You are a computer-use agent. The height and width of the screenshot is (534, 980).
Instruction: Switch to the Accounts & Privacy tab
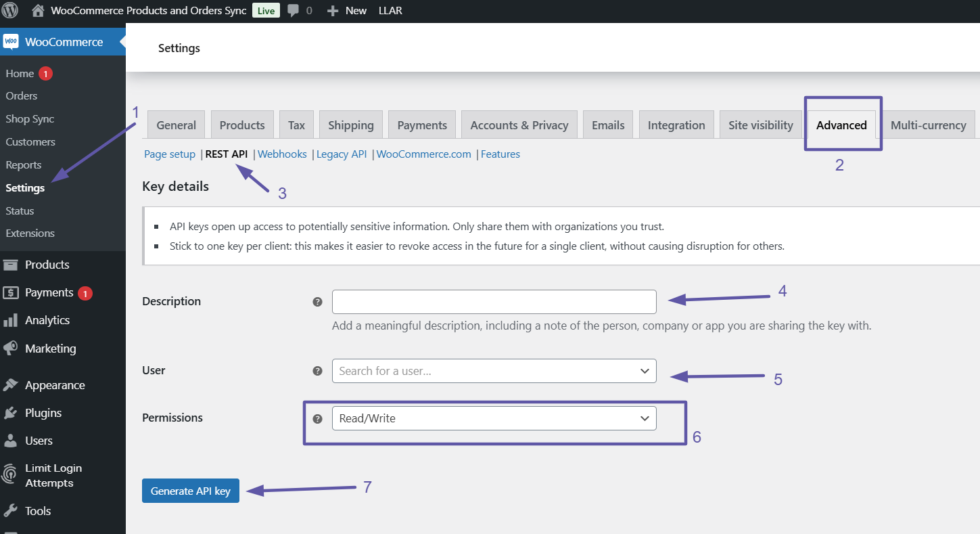519,125
